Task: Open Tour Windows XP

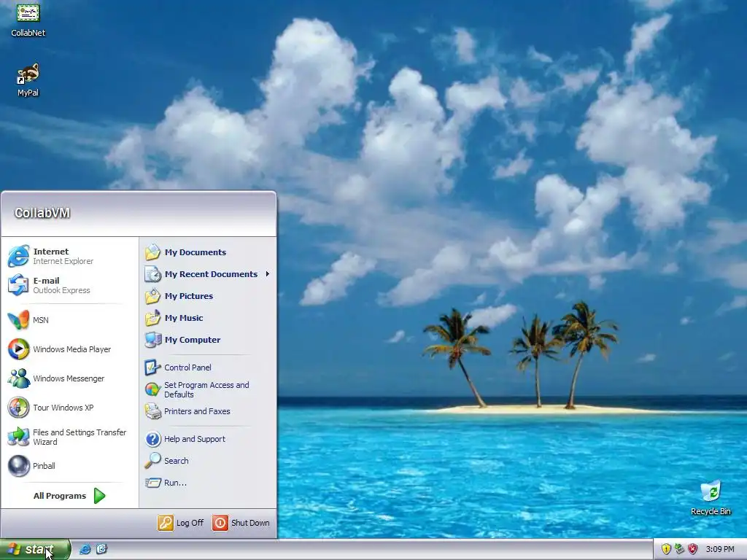Action: click(69, 408)
